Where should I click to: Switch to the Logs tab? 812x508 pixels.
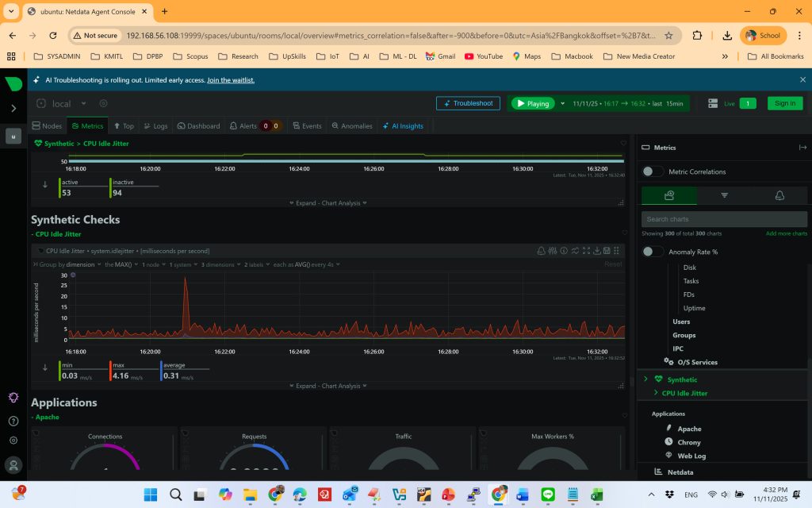(x=155, y=125)
